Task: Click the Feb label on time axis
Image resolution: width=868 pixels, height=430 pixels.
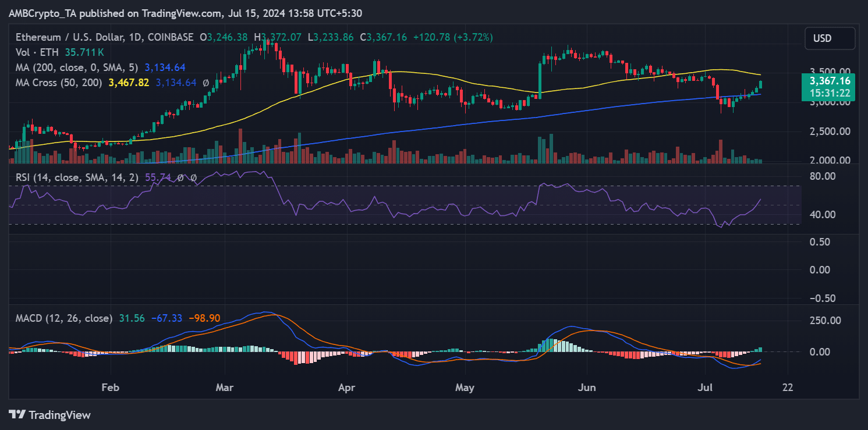Action: 109,388
